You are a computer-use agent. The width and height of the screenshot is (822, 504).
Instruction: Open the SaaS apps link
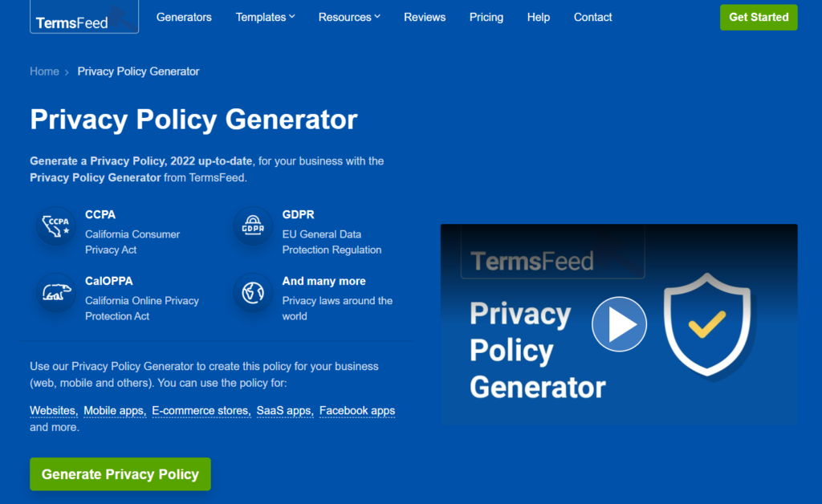(284, 411)
